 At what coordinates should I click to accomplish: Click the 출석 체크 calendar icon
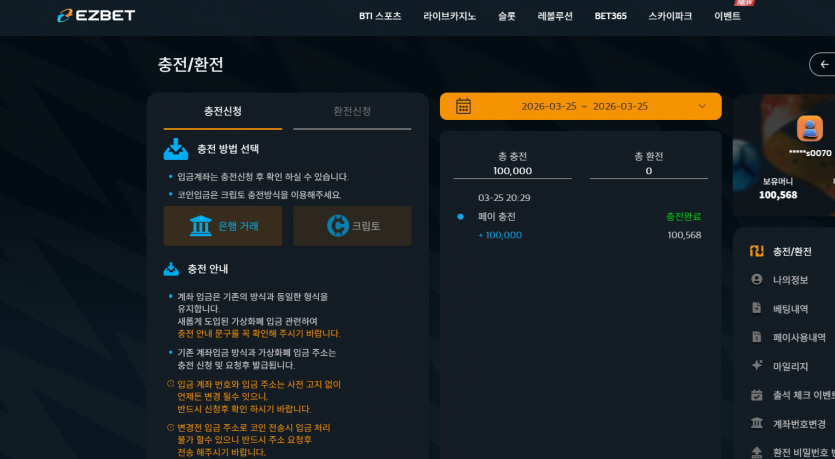click(x=756, y=395)
